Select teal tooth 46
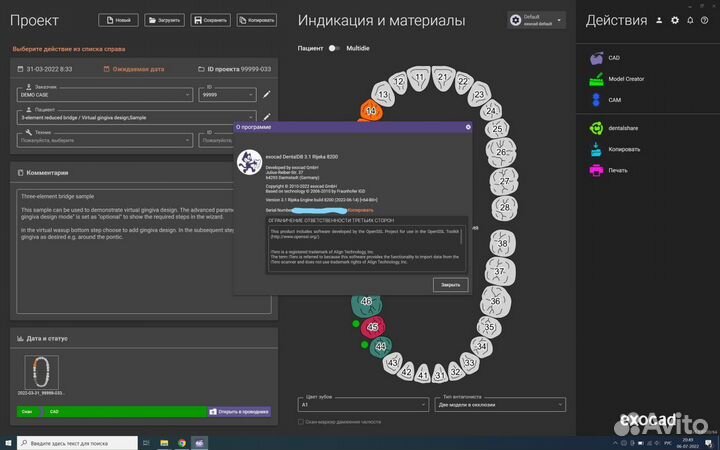Viewport: 720px width, 450px height. pyautogui.click(x=366, y=305)
